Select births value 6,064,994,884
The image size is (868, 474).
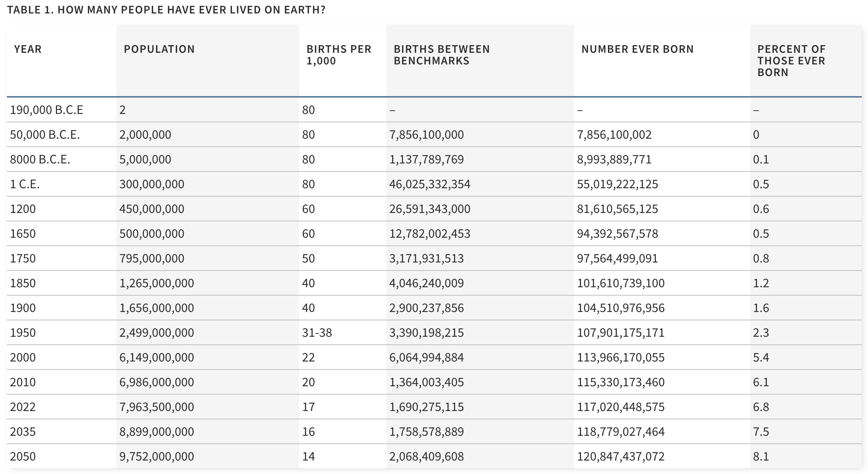tap(426, 358)
